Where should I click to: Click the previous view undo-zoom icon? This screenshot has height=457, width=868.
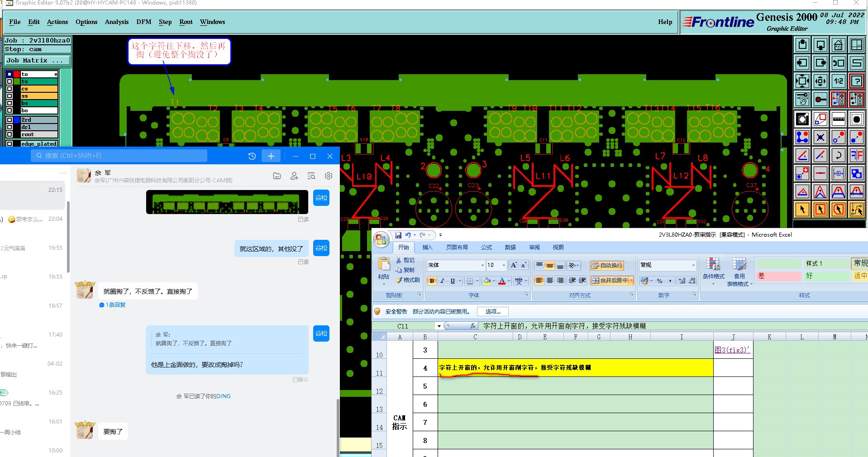[x=838, y=63]
